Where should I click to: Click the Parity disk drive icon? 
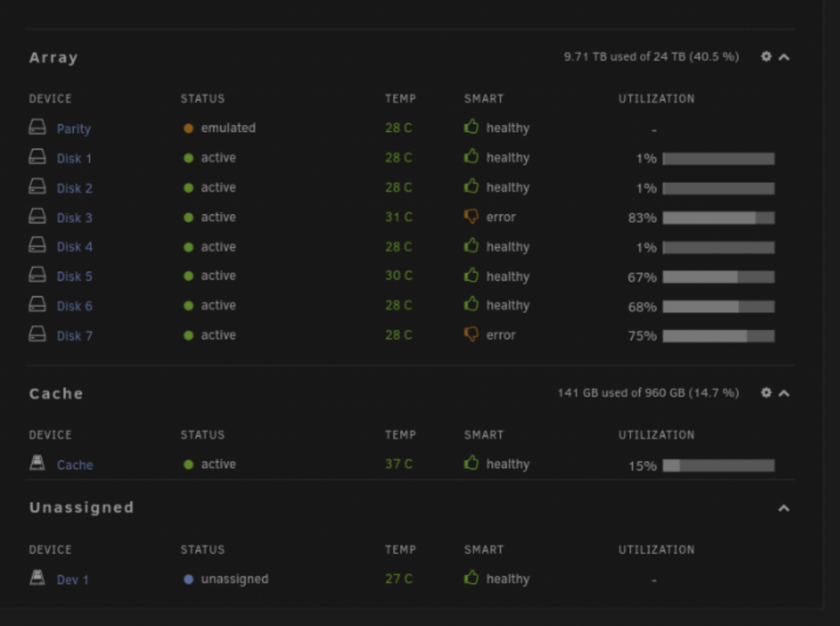37,128
